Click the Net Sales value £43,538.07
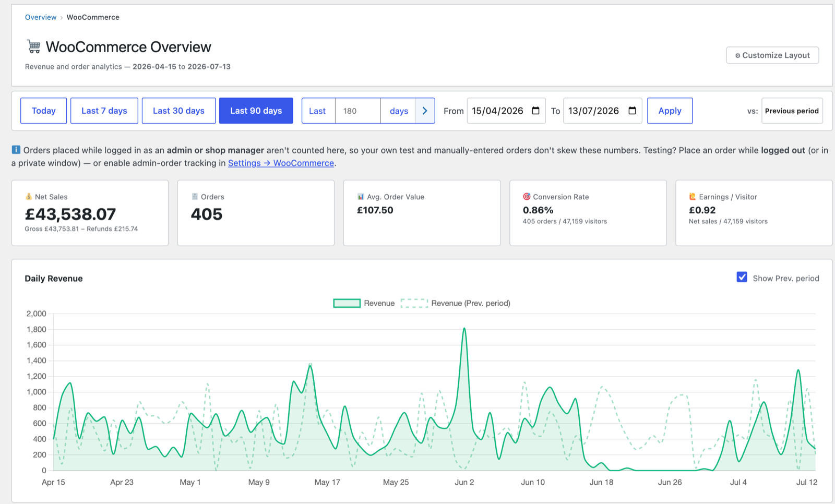This screenshot has width=835, height=504. pyautogui.click(x=70, y=214)
